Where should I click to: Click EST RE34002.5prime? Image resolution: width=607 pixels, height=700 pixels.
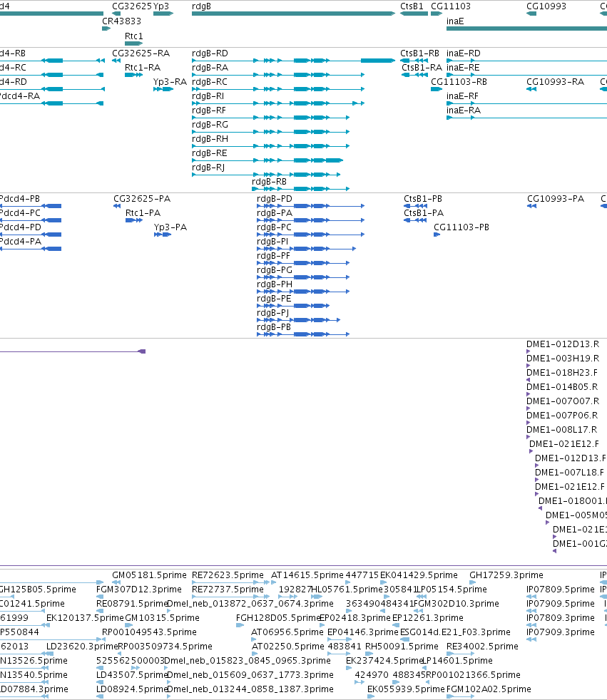tap(482, 647)
